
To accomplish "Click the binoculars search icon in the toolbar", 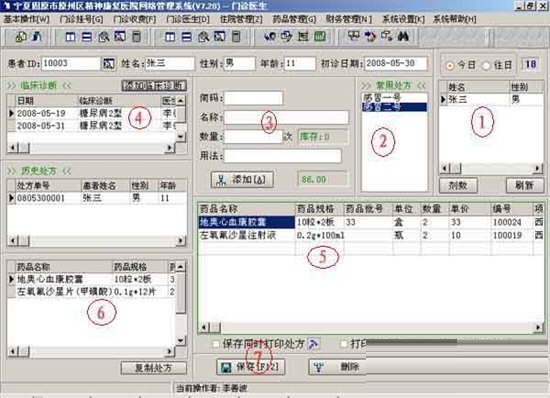I will (403, 36).
